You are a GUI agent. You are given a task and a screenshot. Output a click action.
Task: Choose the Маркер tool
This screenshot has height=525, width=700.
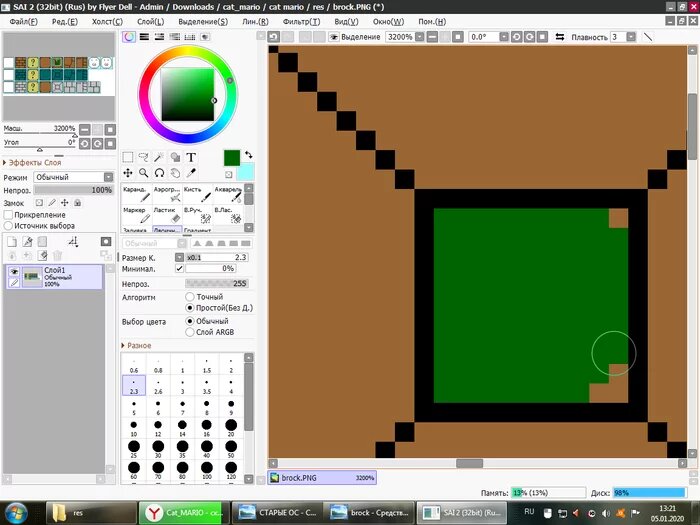137,215
